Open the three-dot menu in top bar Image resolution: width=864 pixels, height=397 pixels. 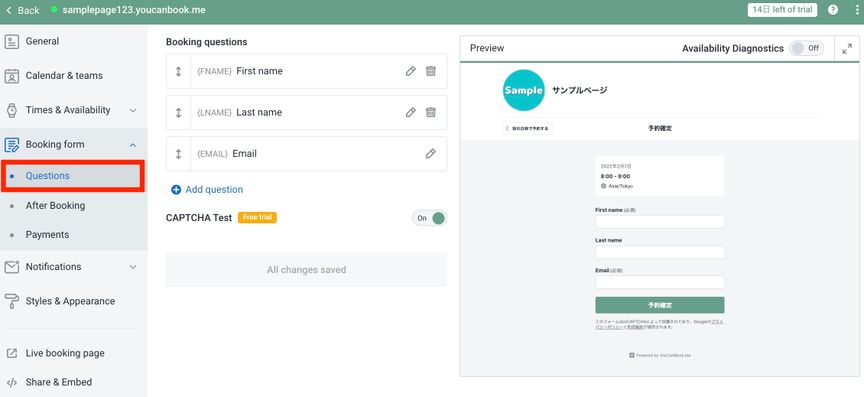tap(852, 10)
